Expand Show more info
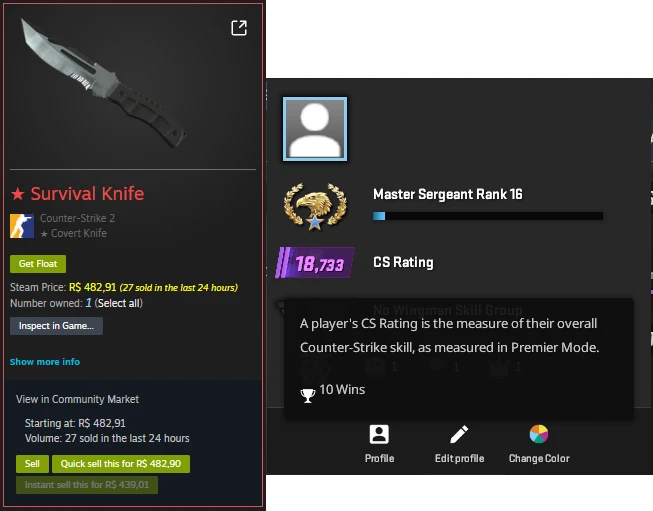This screenshot has height=511, width=653. pos(45,361)
